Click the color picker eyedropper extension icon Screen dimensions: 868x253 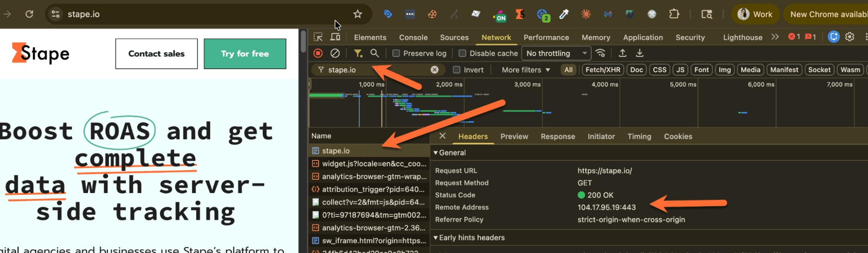click(564, 14)
